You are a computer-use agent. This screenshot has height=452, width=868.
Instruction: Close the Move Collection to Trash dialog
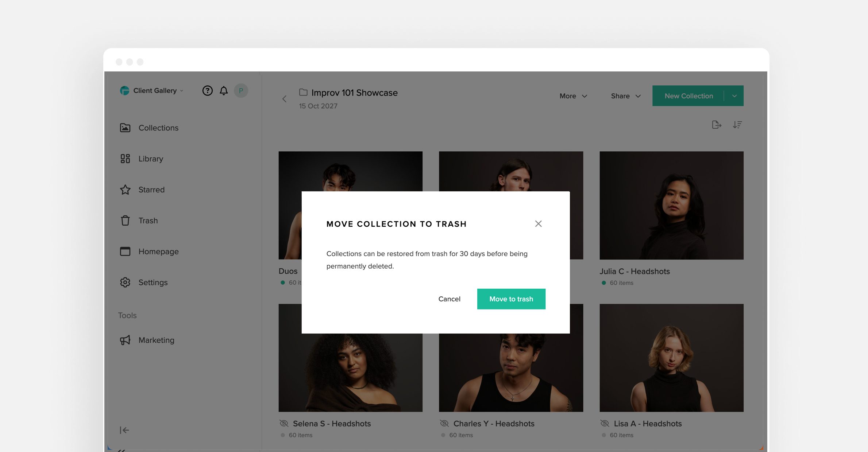(538, 224)
